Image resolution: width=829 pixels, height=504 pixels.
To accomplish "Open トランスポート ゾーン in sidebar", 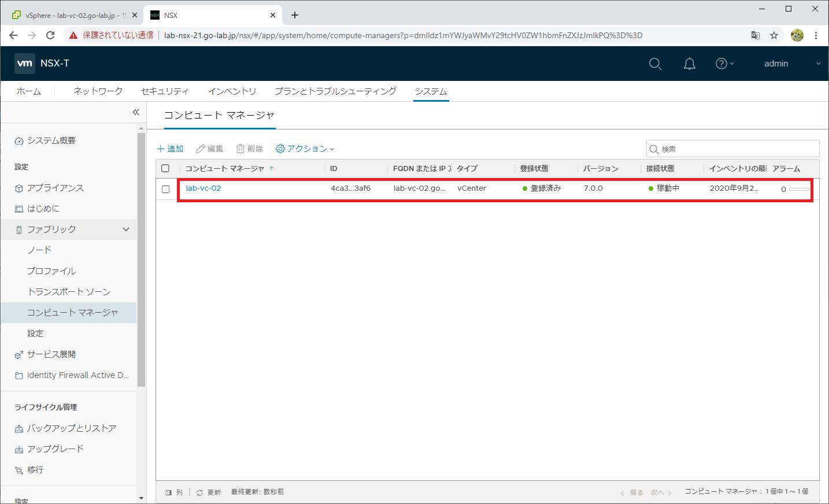I will point(69,292).
